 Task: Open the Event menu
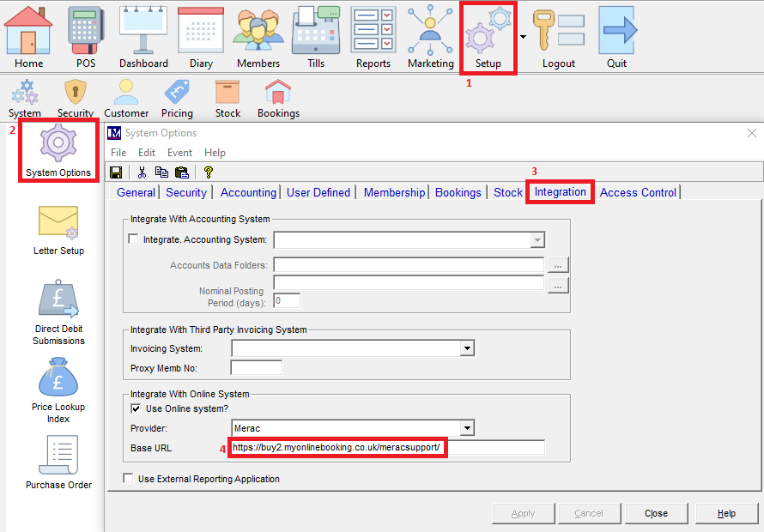[179, 153]
